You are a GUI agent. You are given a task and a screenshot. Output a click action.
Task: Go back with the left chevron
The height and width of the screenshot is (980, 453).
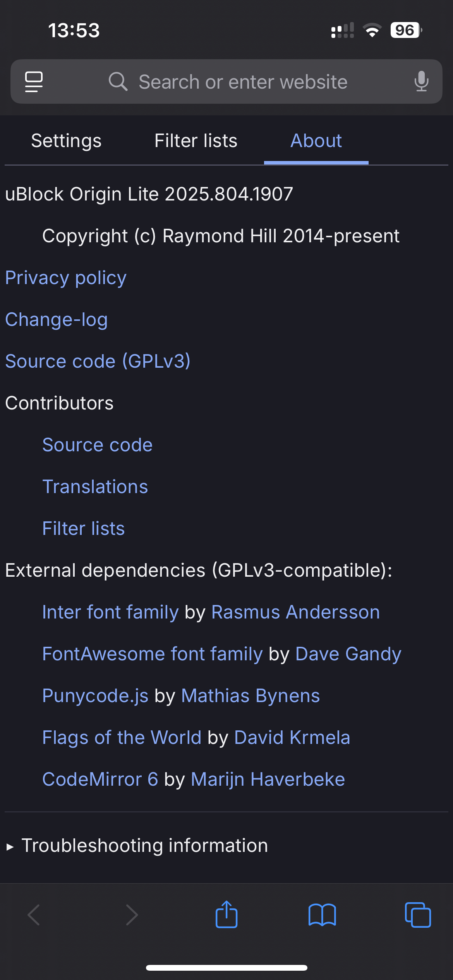click(x=34, y=915)
